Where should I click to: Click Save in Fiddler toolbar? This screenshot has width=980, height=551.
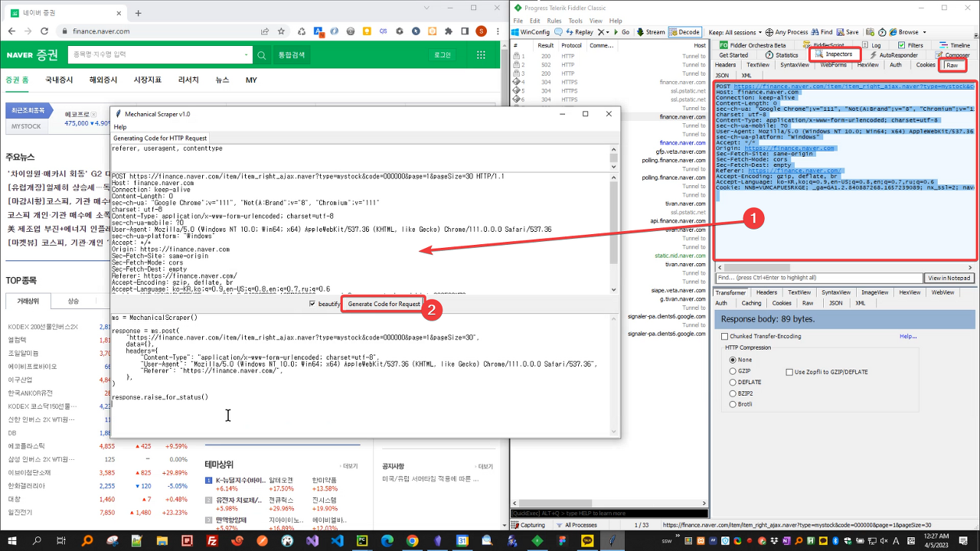click(x=848, y=32)
